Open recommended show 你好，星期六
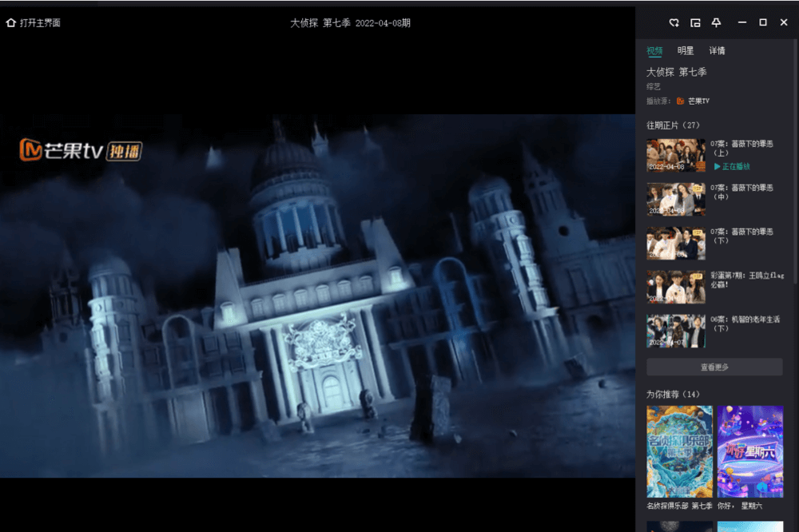799x532 pixels. click(x=749, y=452)
